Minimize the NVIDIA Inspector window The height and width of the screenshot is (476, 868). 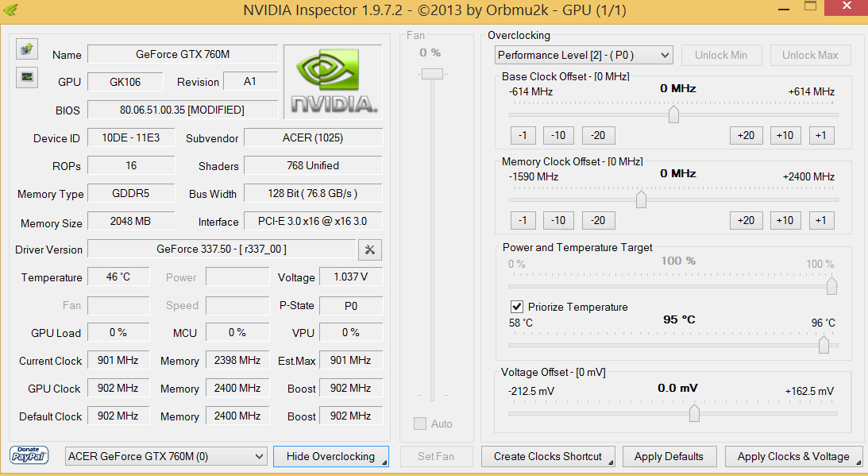point(783,8)
